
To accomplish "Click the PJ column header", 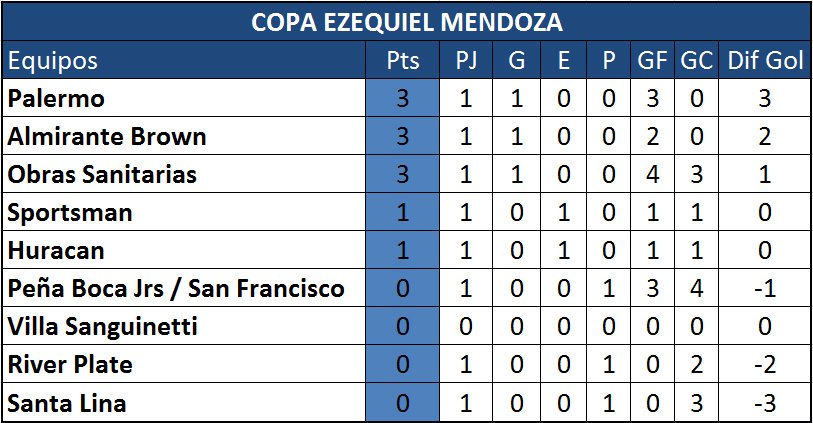I will 466,60.
